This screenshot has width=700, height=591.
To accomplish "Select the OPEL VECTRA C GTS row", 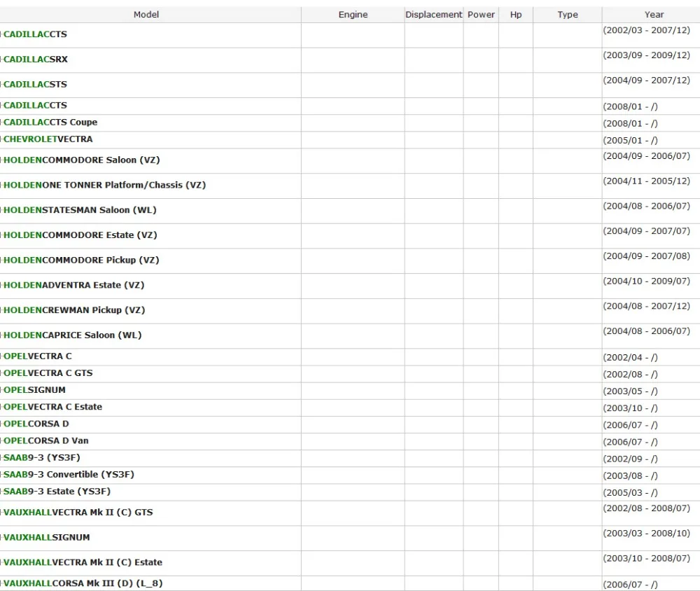I will (x=350, y=374).
